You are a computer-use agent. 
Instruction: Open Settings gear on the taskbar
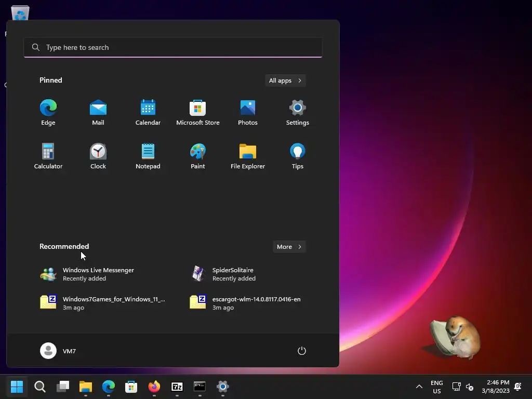(222, 387)
